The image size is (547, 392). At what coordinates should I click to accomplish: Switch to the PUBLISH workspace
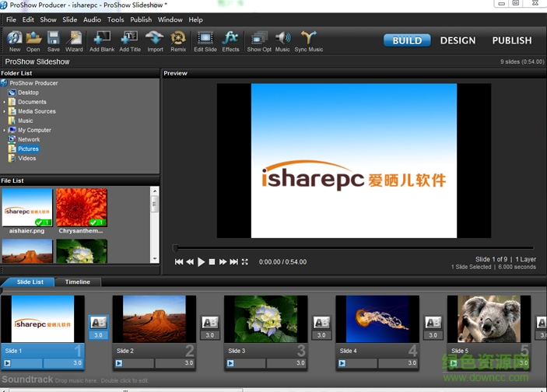(511, 40)
